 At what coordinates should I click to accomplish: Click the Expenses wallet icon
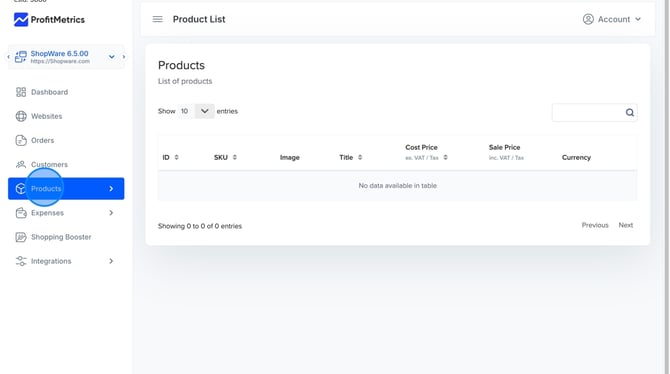click(21, 213)
